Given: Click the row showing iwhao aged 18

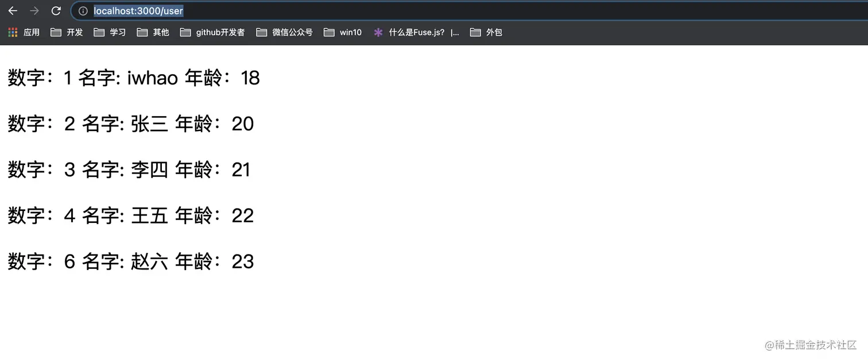Looking at the screenshot, I should tap(133, 78).
